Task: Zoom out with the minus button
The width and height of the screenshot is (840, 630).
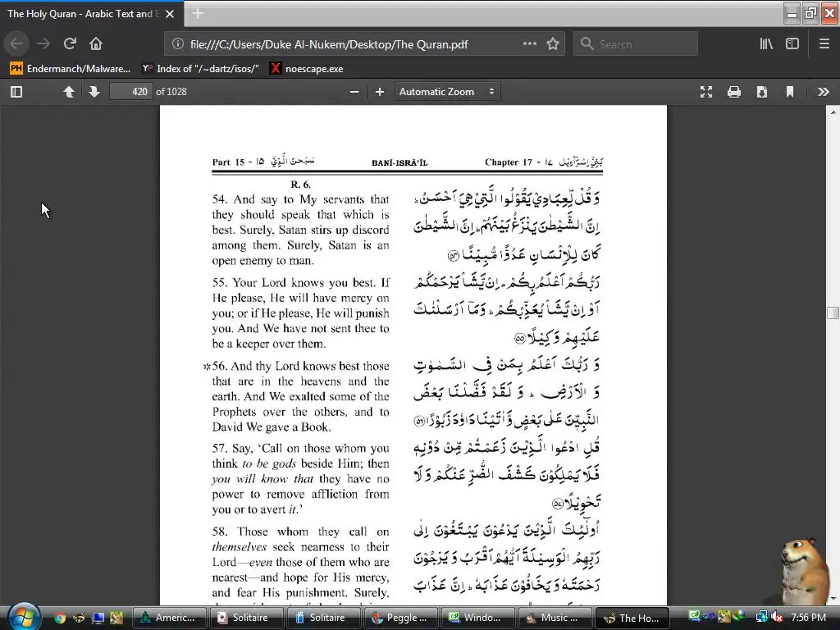Action: click(x=354, y=92)
